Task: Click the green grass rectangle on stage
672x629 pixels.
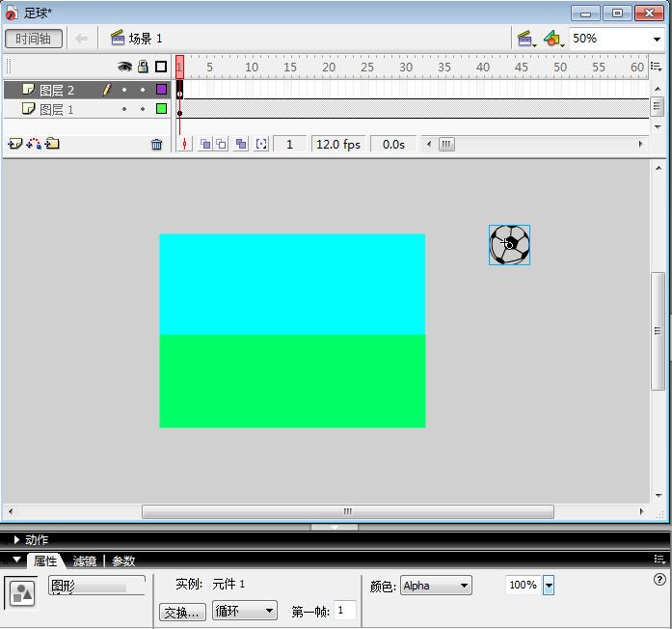Action: tap(292, 381)
